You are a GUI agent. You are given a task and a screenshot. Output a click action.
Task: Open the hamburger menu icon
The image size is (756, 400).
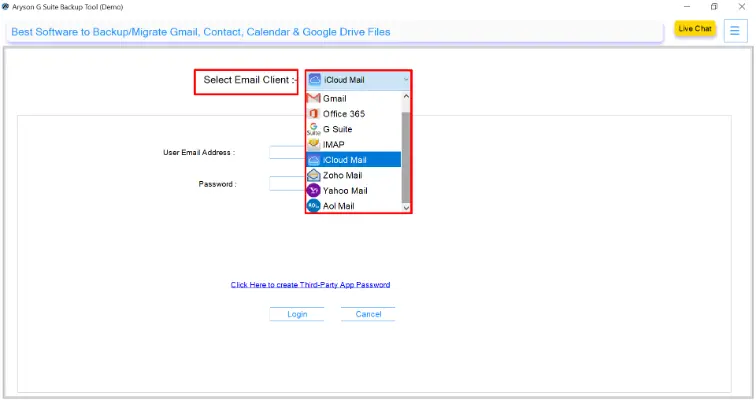tap(735, 31)
